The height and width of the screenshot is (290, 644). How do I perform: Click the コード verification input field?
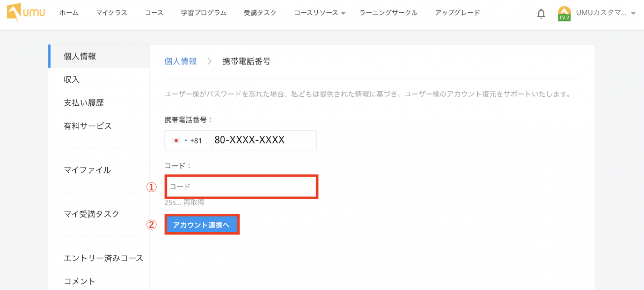241,186
